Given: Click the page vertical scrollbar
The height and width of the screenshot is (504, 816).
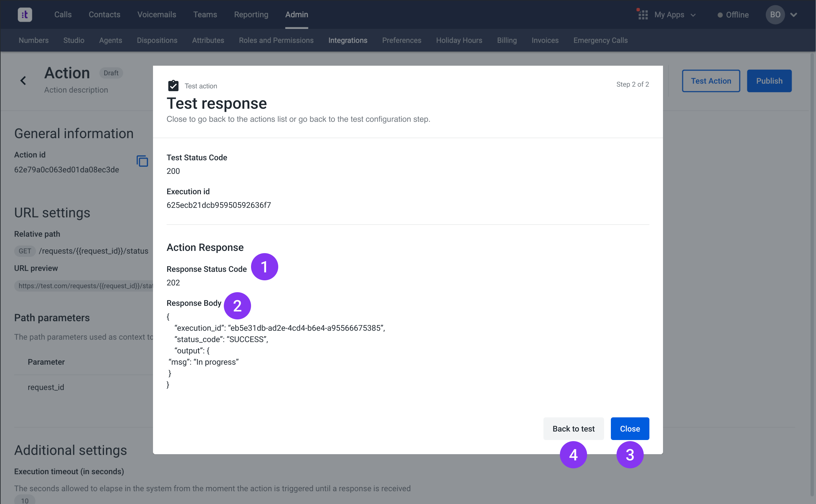Looking at the screenshot, I should [x=812, y=273].
